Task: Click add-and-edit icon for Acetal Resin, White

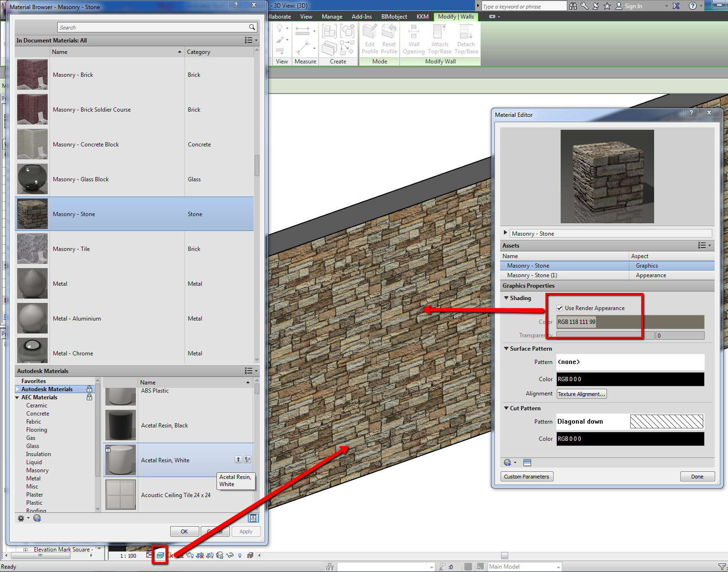Action: tap(247, 459)
